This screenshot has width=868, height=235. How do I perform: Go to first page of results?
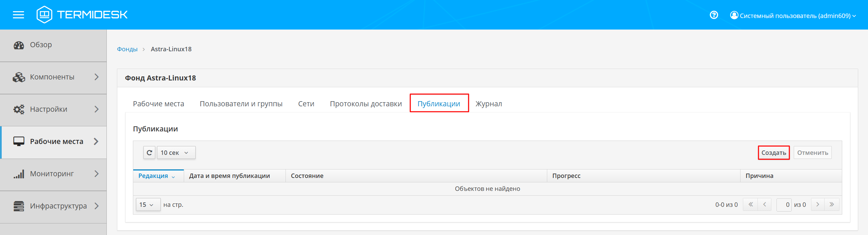tap(750, 205)
